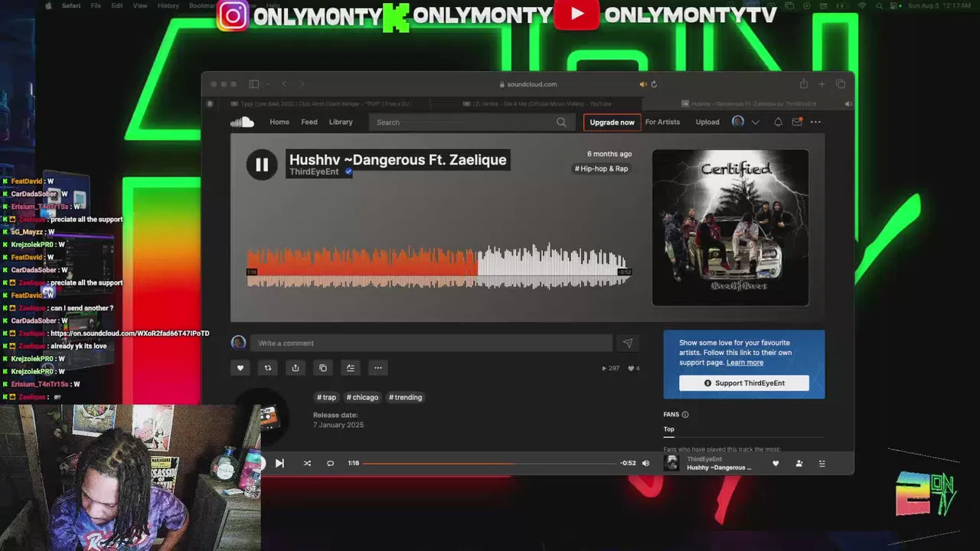
Task: Open the messages envelope icon
Action: point(797,122)
